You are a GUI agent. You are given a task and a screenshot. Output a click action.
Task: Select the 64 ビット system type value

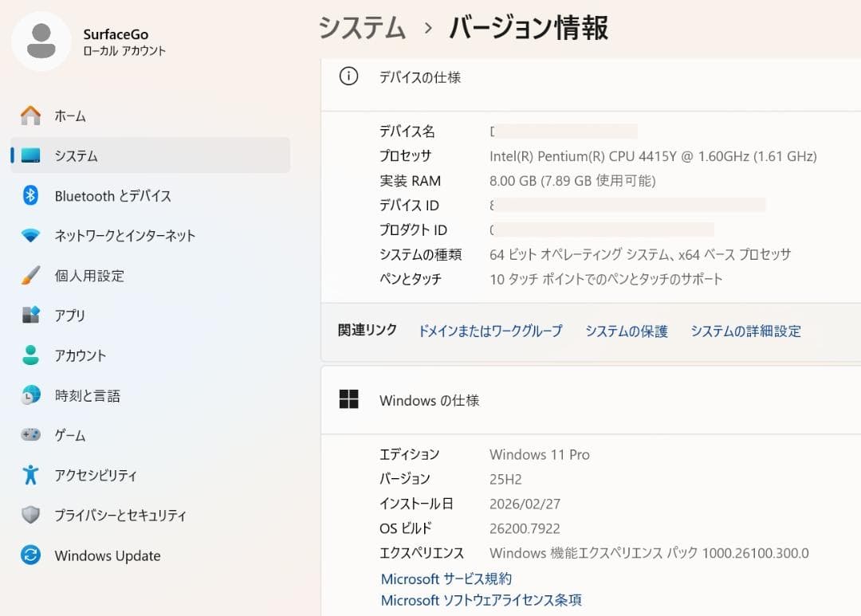(x=640, y=254)
